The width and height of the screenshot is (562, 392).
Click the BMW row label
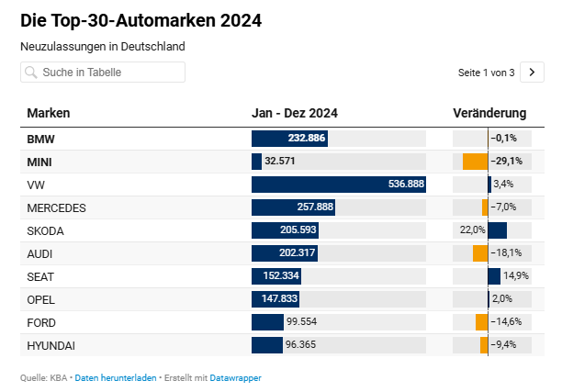coord(40,139)
